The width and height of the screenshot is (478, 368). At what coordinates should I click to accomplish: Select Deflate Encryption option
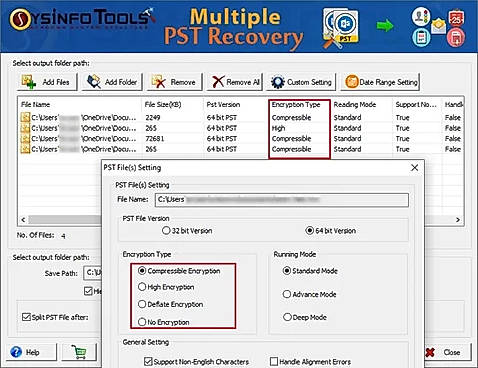pos(142,304)
